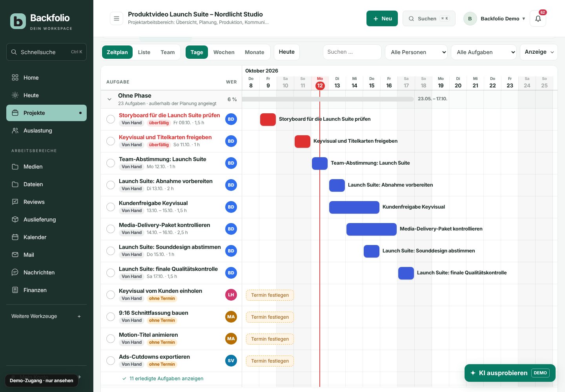Complete Team-Abstimmung: Launch Suite task
This screenshot has width=565, height=392.
click(x=111, y=163)
